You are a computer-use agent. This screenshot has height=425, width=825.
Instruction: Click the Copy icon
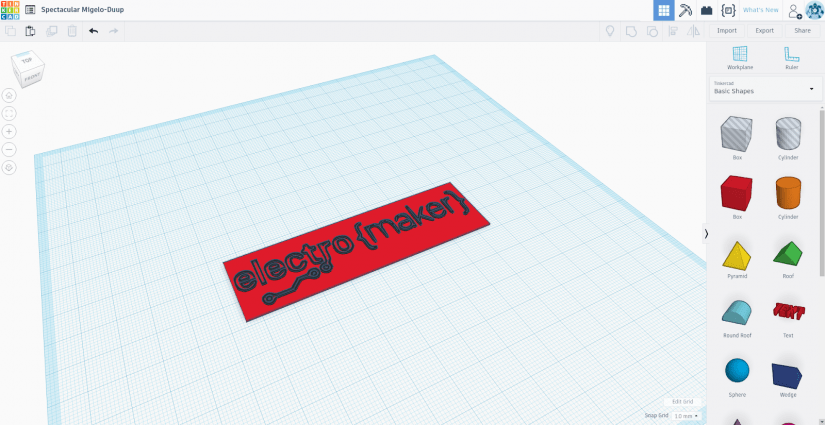coord(10,31)
